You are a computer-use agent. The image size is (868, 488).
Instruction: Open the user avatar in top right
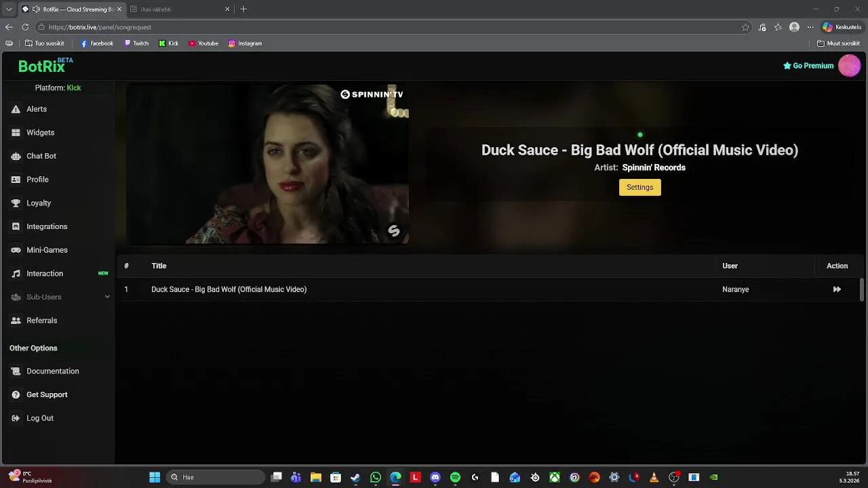point(849,66)
